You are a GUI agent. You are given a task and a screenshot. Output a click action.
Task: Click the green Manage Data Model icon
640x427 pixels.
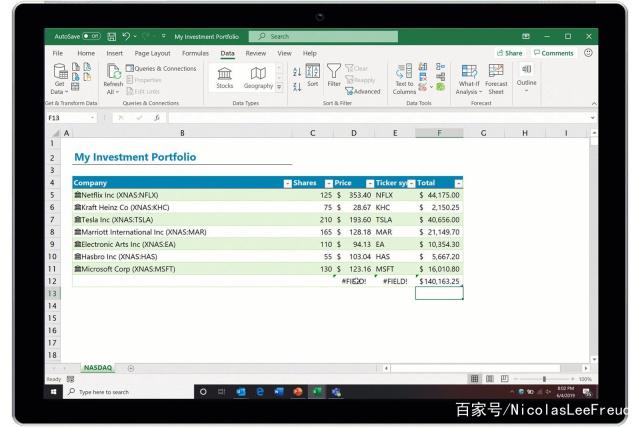click(x=440, y=87)
